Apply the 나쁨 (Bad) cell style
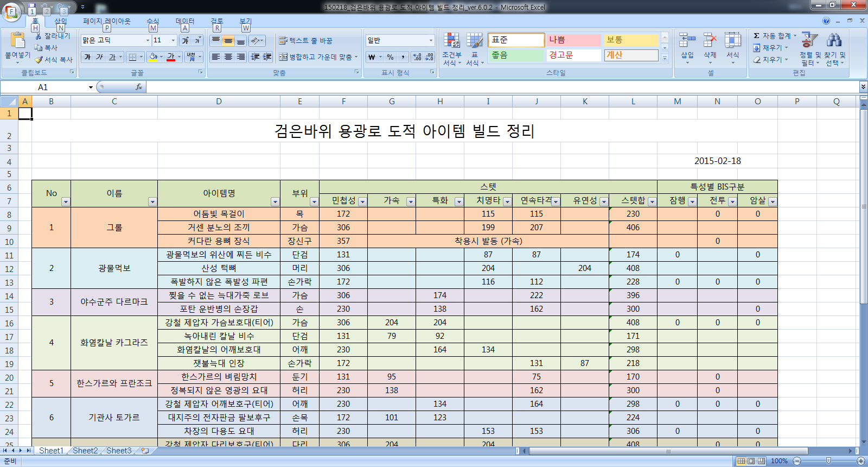Image resolution: width=868 pixels, height=467 pixels. point(573,40)
